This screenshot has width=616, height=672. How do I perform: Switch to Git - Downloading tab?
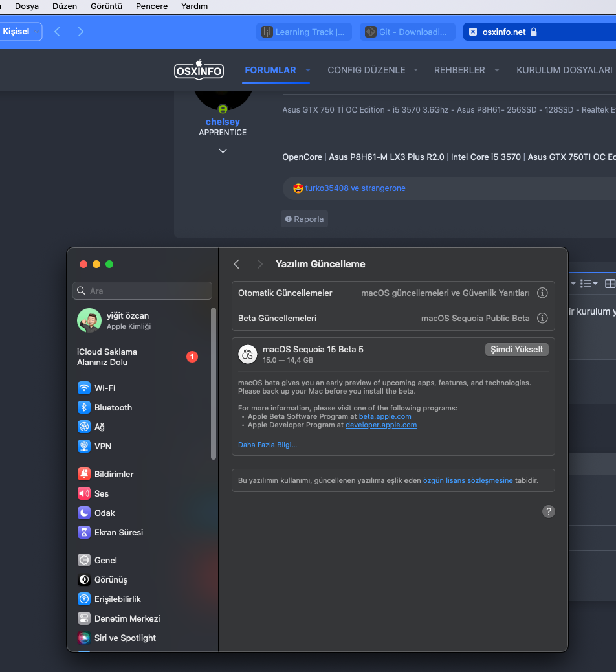point(408,32)
